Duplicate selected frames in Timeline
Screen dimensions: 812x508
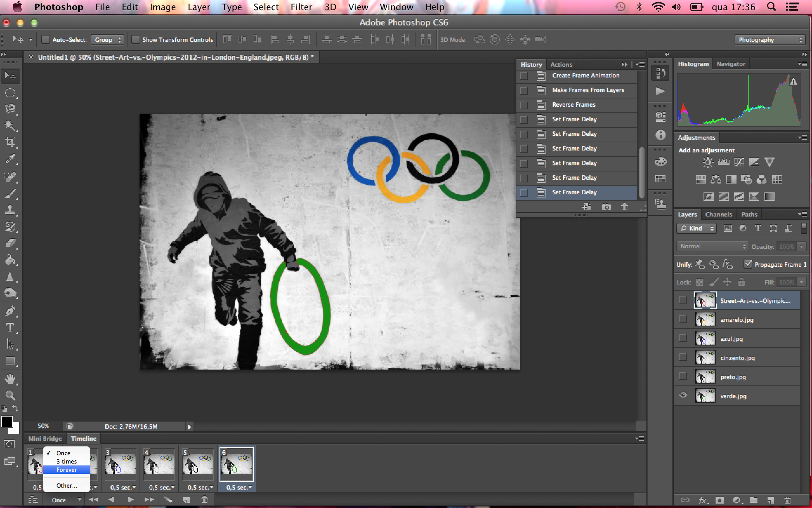click(186, 500)
